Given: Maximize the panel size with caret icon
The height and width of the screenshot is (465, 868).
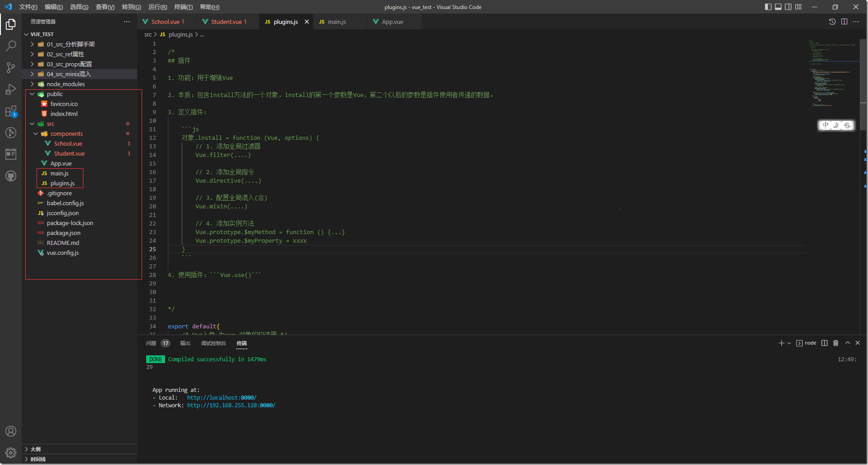Looking at the screenshot, I should [x=847, y=343].
